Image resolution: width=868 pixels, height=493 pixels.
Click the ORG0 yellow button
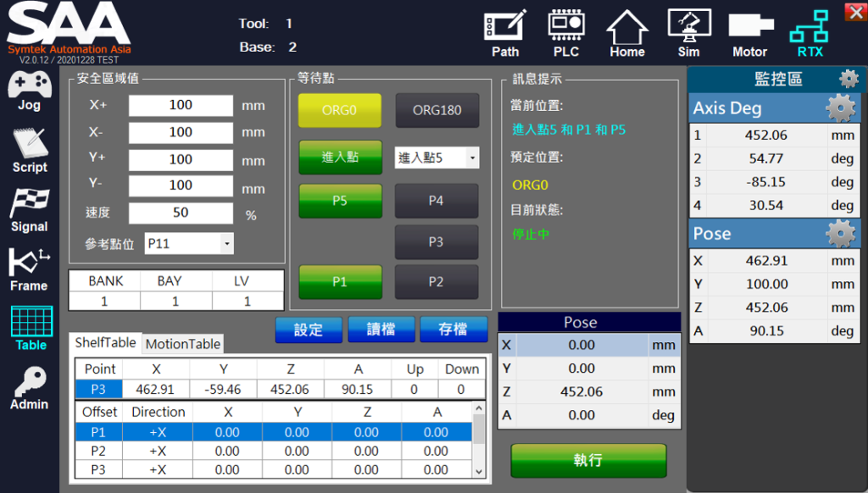point(339,110)
